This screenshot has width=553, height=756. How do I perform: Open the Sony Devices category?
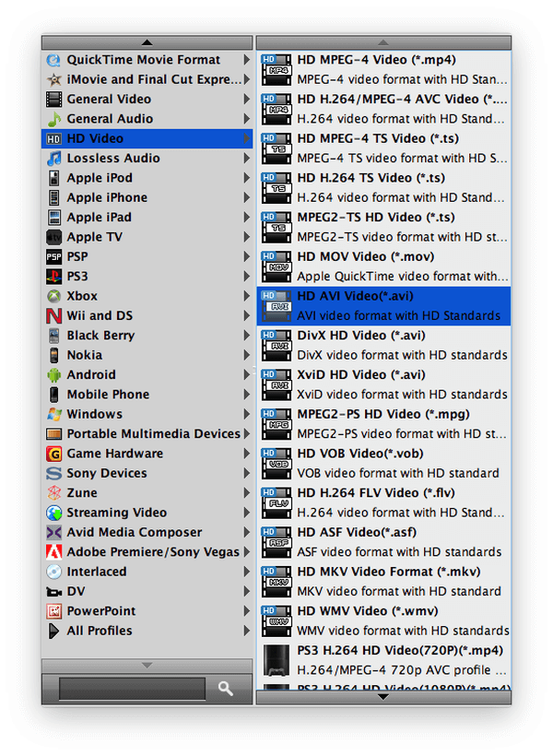pyautogui.click(x=147, y=474)
